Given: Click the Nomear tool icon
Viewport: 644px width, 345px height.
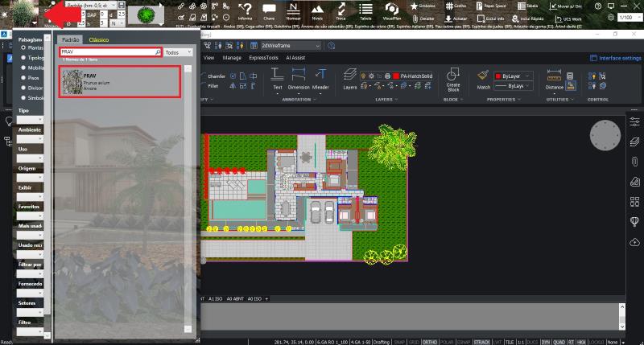Looking at the screenshot, I should [x=293, y=9].
